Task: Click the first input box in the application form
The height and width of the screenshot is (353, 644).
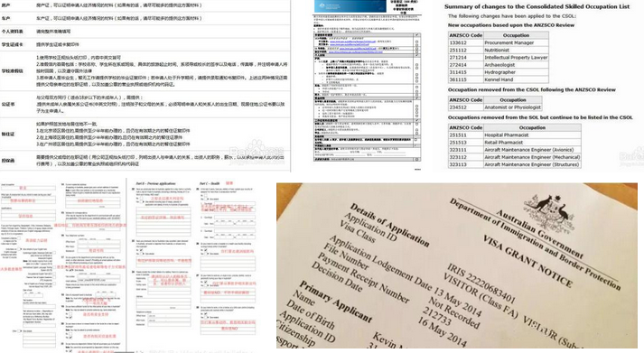Action: coord(28,188)
